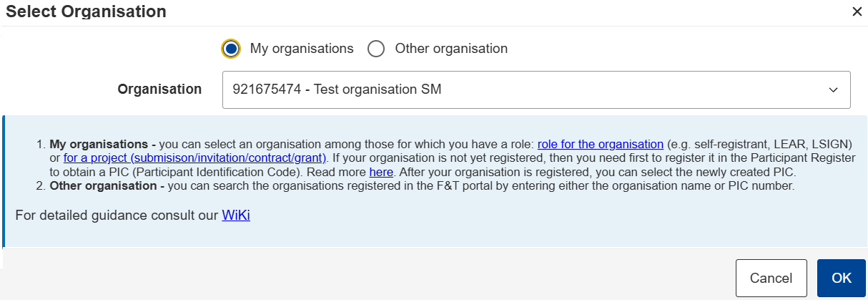Click the "For detailed guidance consult our" text
This screenshot has width=868, height=300.
pyautogui.click(x=117, y=215)
